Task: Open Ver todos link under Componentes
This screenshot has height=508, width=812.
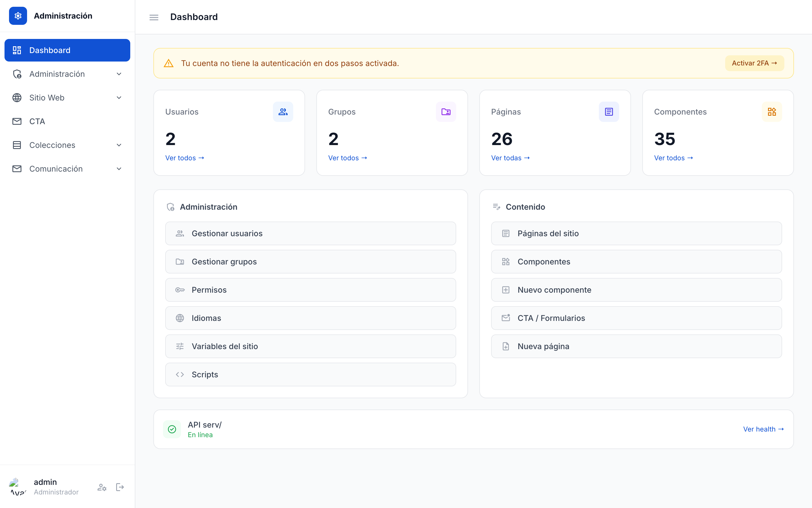Action: (673, 158)
